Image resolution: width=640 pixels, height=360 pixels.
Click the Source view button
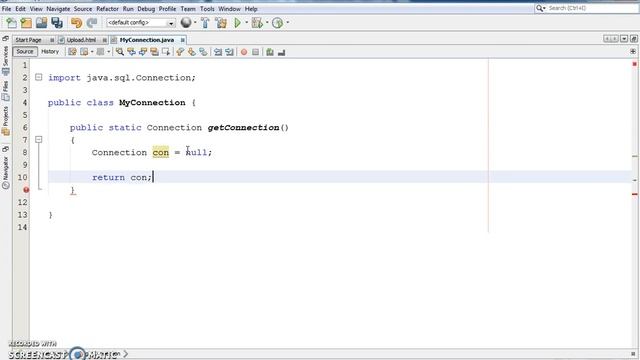click(x=25, y=51)
